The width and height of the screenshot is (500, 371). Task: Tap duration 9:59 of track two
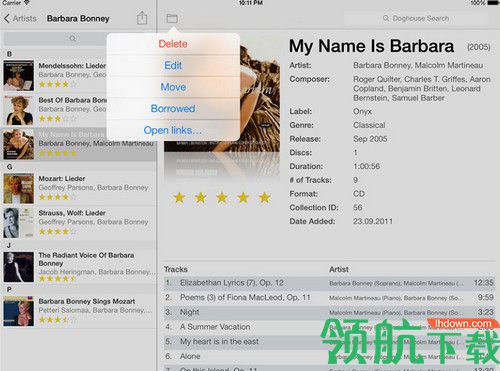click(x=485, y=297)
